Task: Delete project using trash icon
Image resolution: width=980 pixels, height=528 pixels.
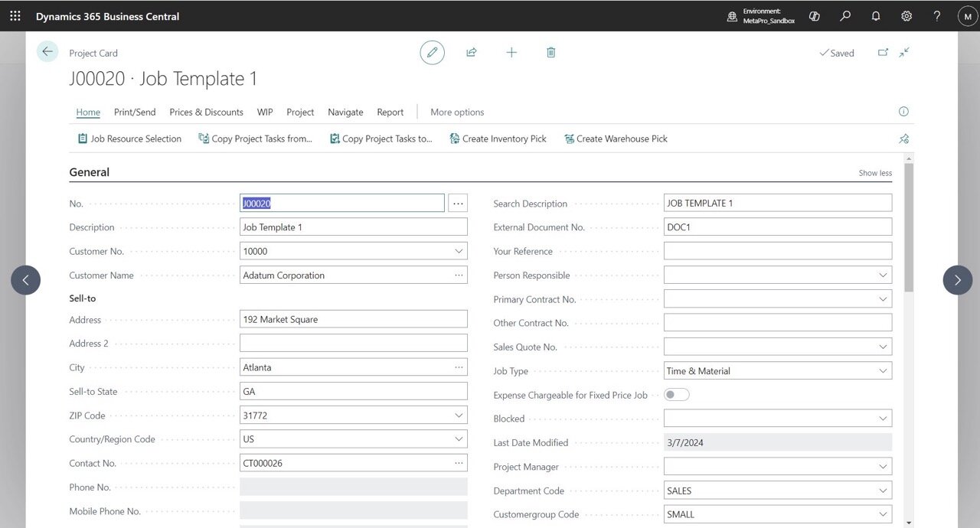Action: [550, 52]
